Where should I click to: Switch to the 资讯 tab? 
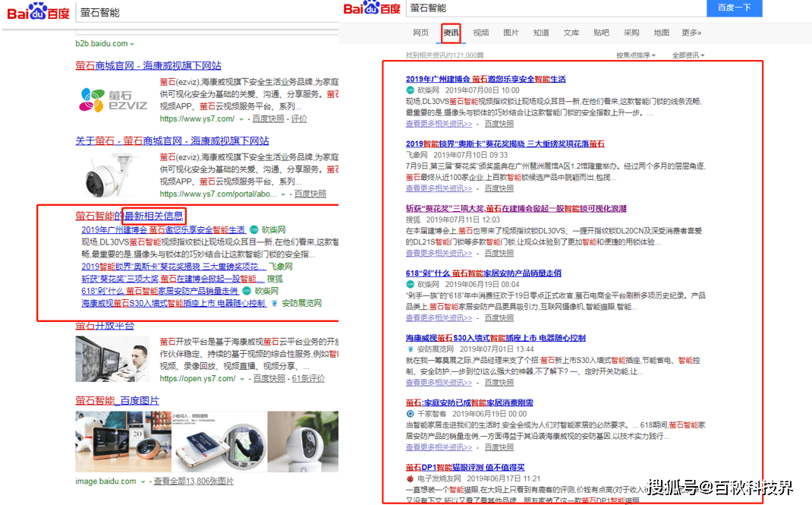point(451,33)
